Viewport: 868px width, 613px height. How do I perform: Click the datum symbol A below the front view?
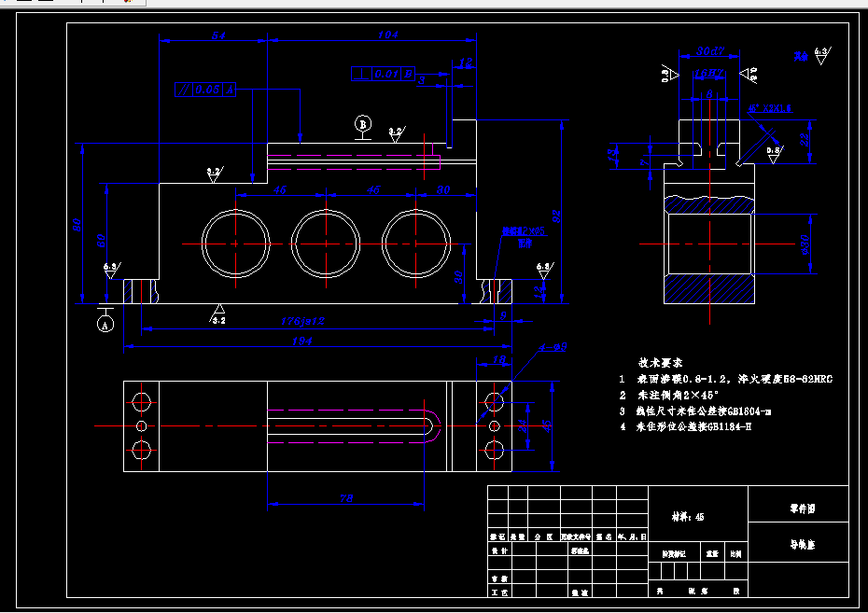[105, 326]
